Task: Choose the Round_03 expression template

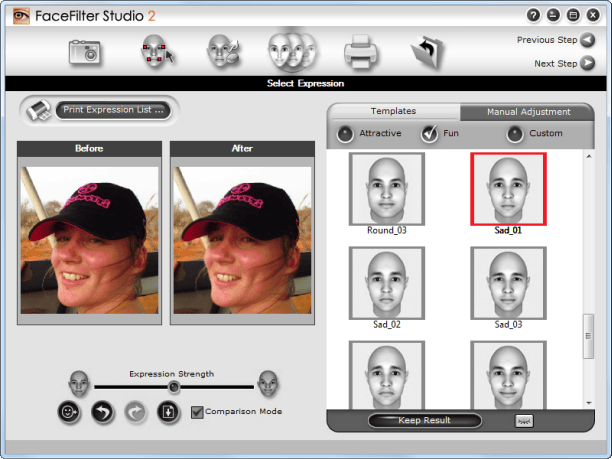Action: [x=387, y=189]
